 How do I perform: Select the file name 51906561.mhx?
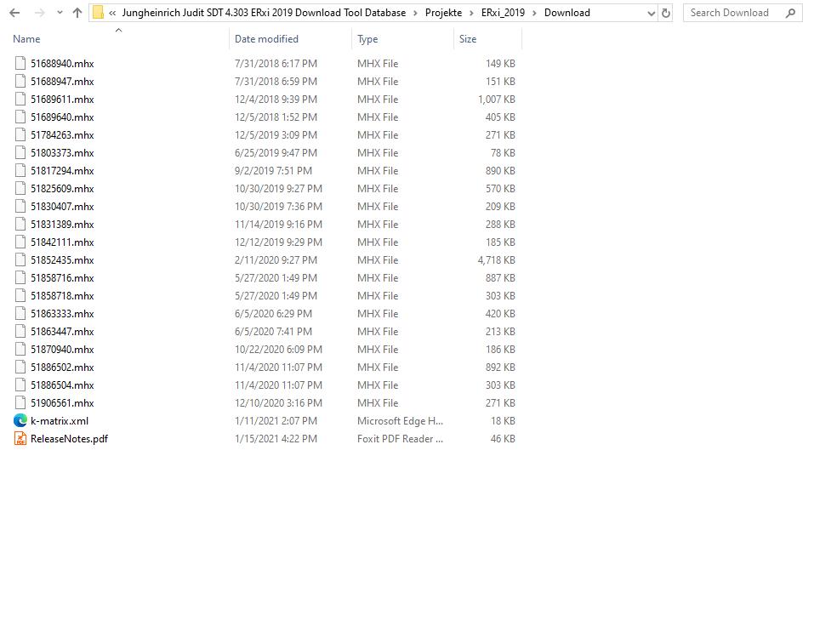pyautogui.click(x=62, y=403)
